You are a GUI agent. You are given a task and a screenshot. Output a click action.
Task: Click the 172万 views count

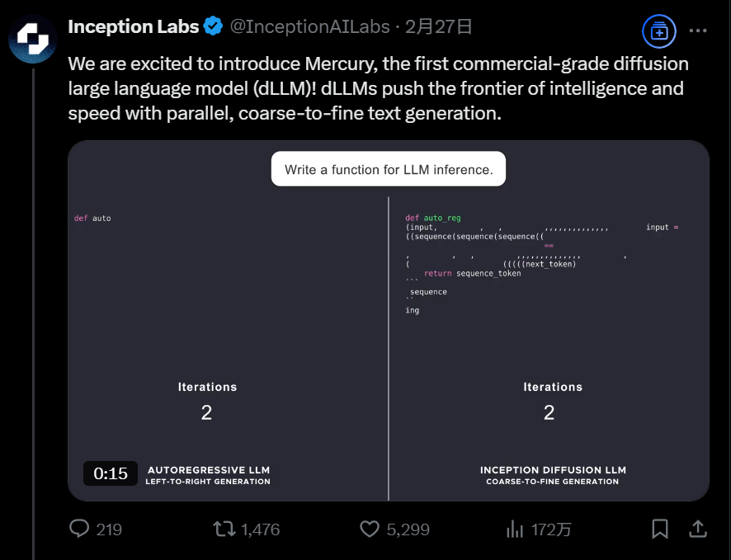point(551,529)
